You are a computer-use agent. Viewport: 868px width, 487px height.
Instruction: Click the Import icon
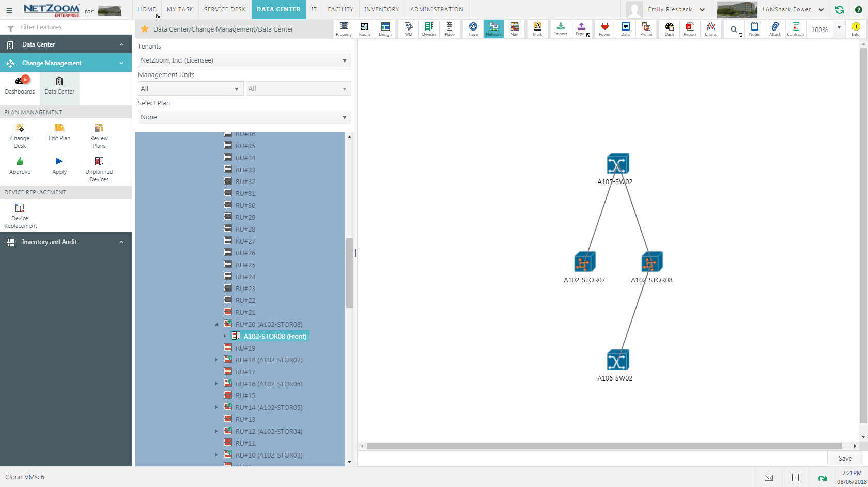pos(561,29)
